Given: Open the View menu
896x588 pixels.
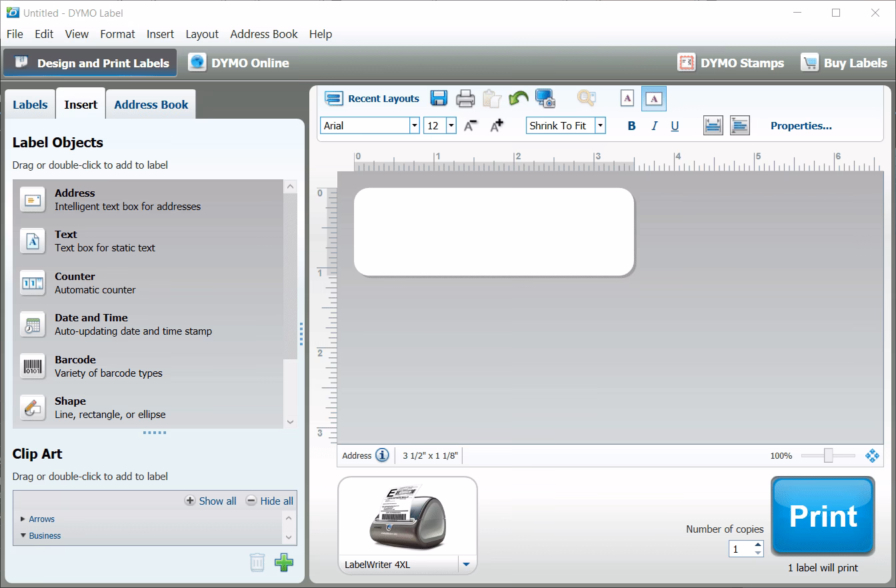Looking at the screenshot, I should coord(77,34).
